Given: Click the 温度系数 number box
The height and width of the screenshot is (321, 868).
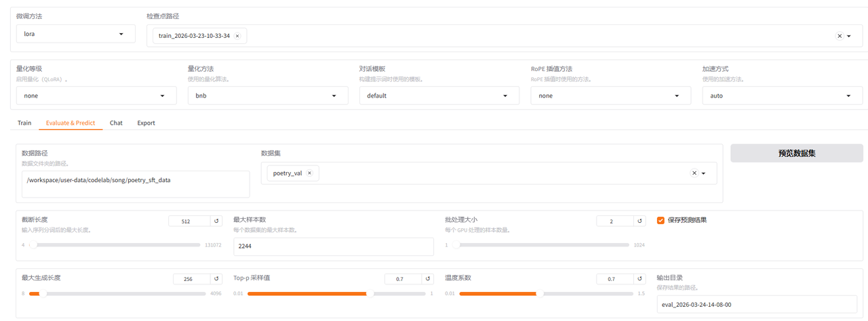Looking at the screenshot, I should tap(615, 278).
